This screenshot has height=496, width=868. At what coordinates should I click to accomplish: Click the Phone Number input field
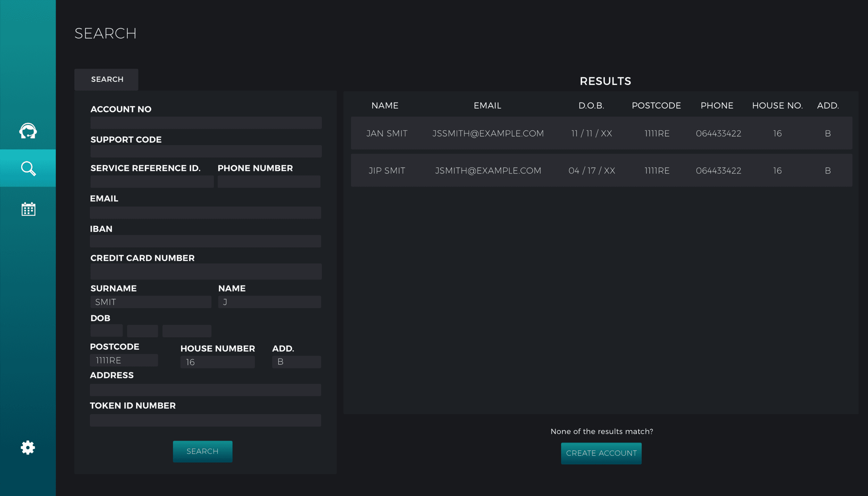click(x=269, y=182)
